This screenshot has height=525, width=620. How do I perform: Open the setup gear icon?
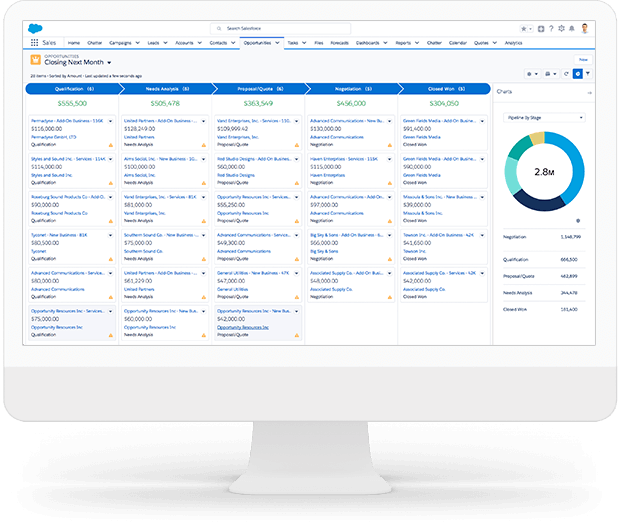tap(561, 28)
